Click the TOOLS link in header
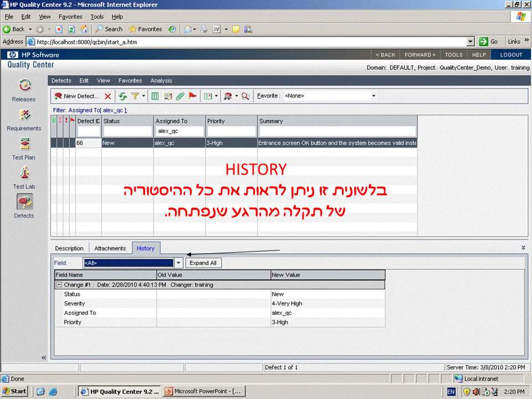Image resolution: width=532 pixels, height=399 pixels. pyautogui.click(x=454, y=55)
